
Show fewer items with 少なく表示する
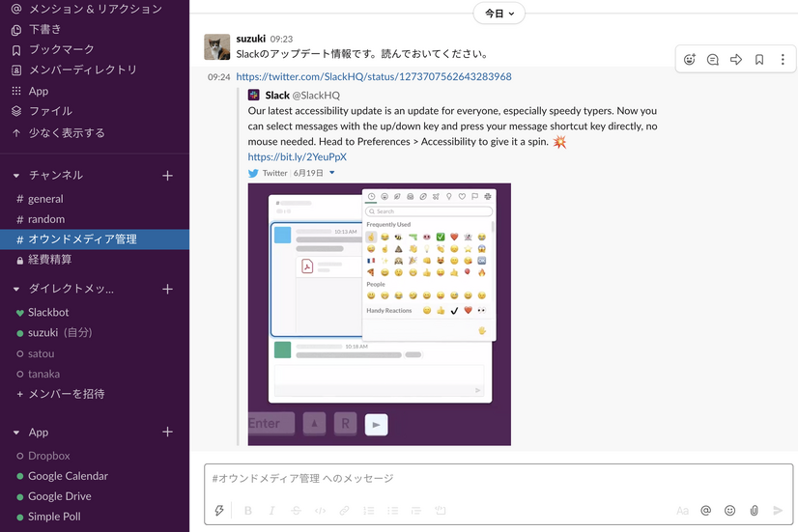click(x=67, y=132)
